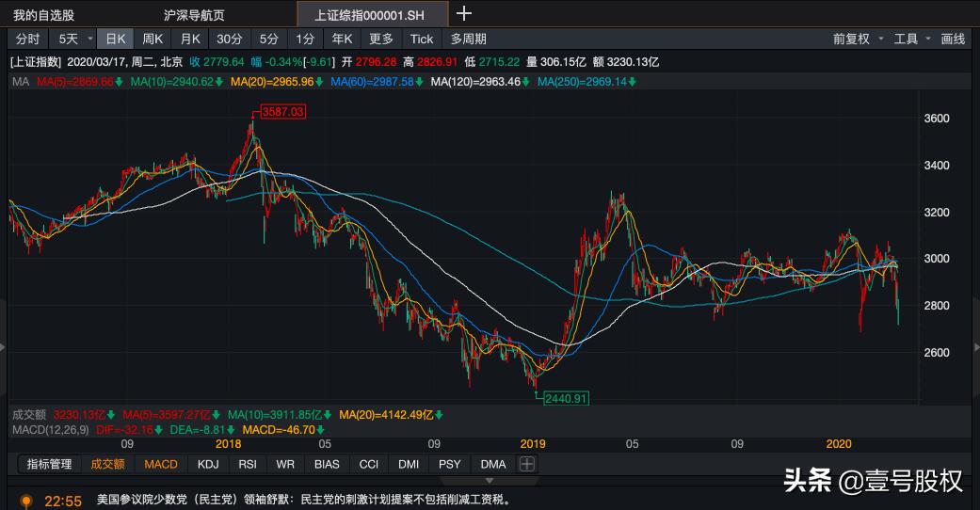Switch to the 我的自选股 tab

pyautogui.click(x=44, y=15)
